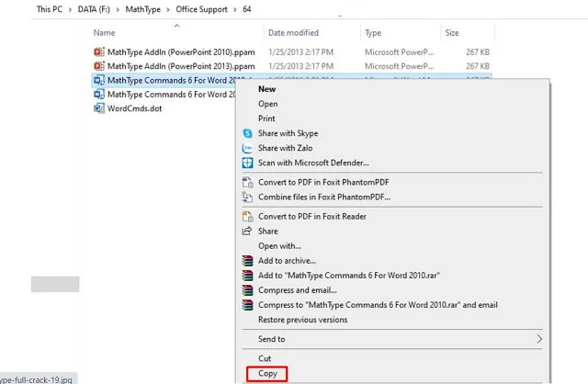Open the chevron dropdown after This PC
This screenshot has height=384, width=588.
pyautogui.click(x=70, y=9)
